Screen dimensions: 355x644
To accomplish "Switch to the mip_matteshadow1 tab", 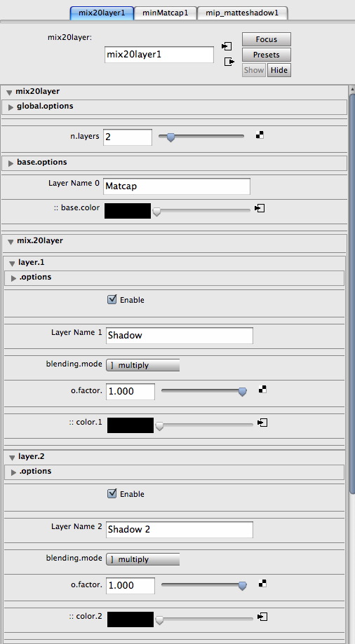I will pyautogui.click(x=242, y=13).
